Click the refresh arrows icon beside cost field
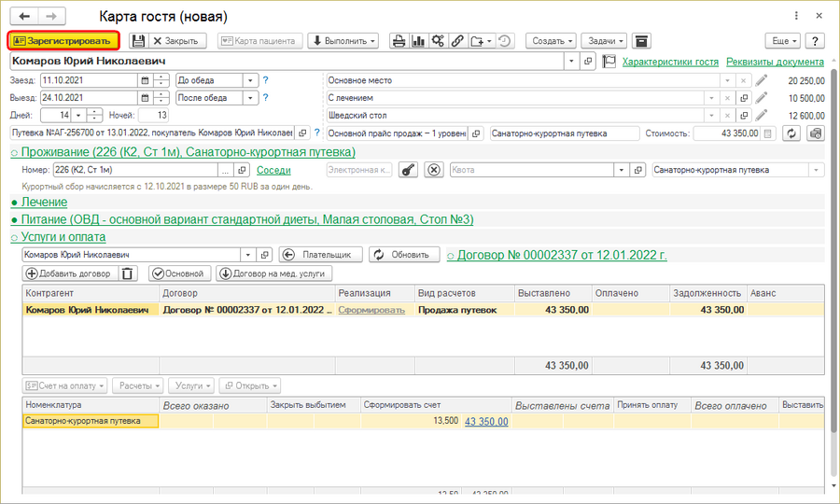 tap(792, 133)
